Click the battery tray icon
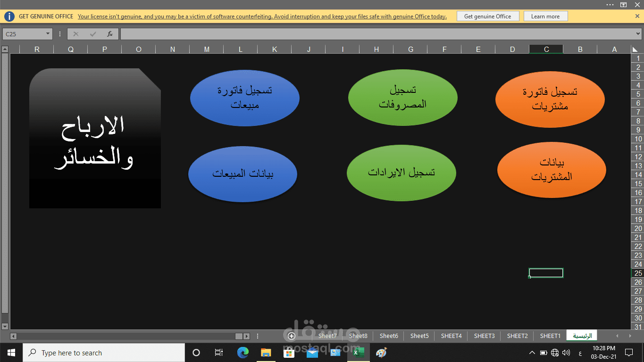Viewport: 644px width, 362px height. click(x=544, y=353)
